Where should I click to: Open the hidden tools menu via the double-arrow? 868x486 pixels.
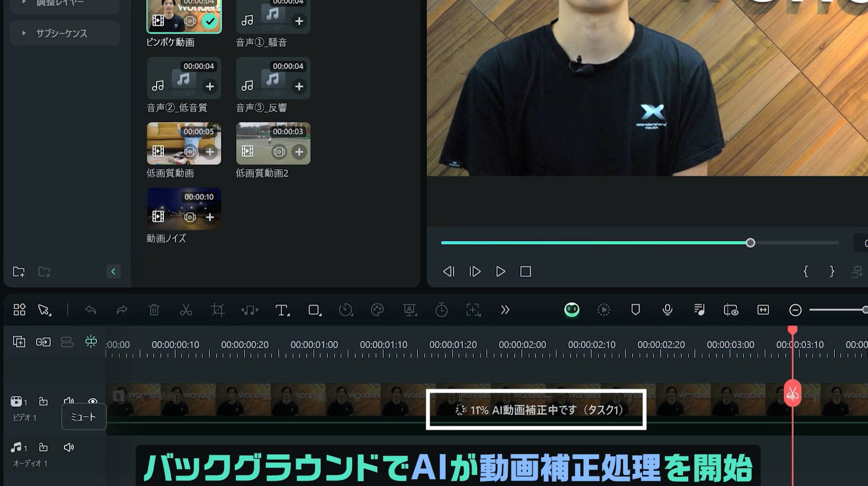505,310
